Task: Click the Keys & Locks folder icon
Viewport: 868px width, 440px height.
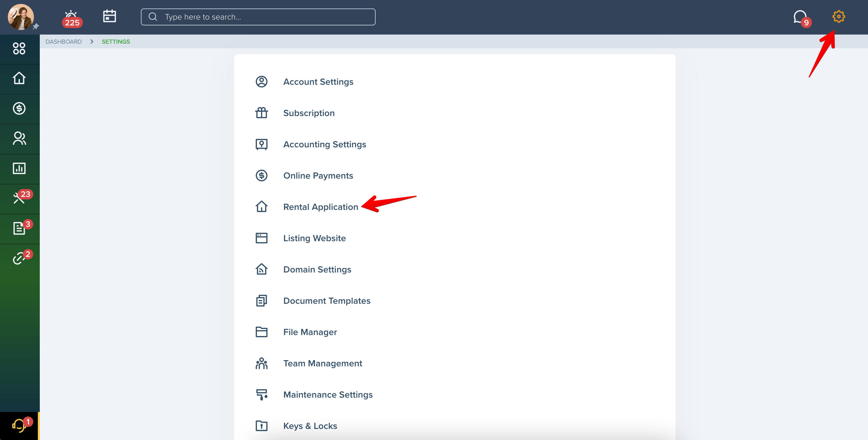Action: tap(262, 426)
